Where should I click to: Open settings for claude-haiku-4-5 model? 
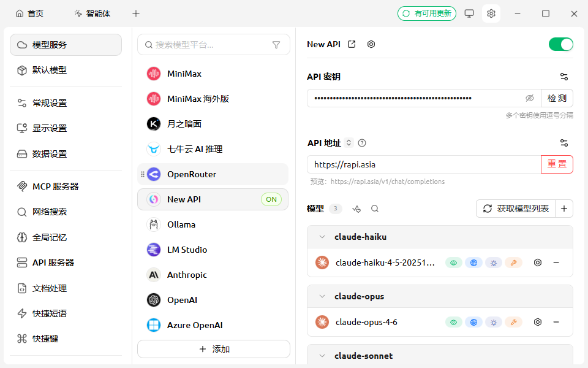tap(538, 263)
